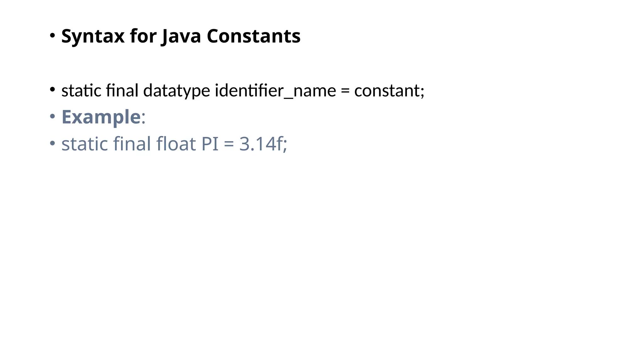Click the word "final" in the black syntax line
This screenshot has height=362, width=644.
(122, 90)
